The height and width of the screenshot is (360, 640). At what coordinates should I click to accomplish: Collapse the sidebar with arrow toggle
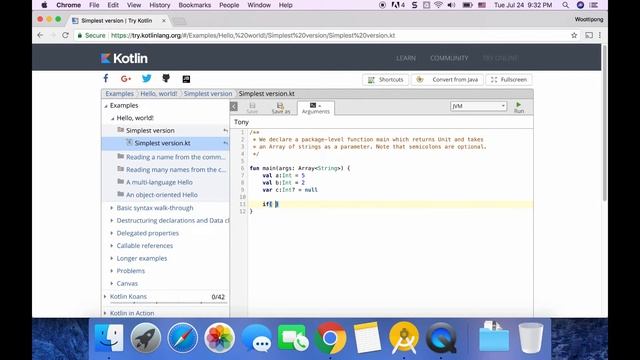click(x=234, y=107)
